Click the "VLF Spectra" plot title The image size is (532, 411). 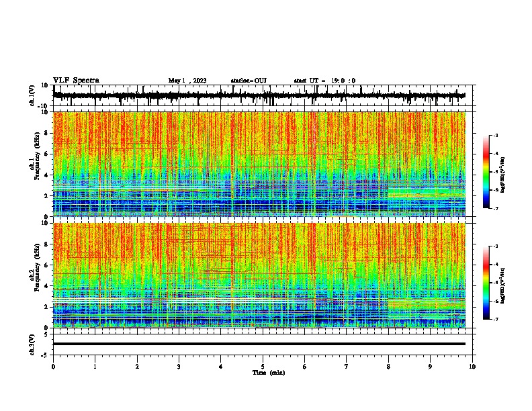76,81
